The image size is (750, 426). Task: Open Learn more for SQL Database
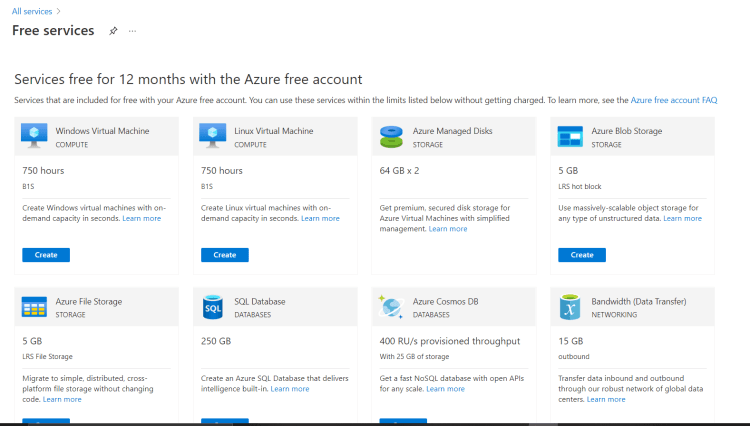tap(290, 389)
